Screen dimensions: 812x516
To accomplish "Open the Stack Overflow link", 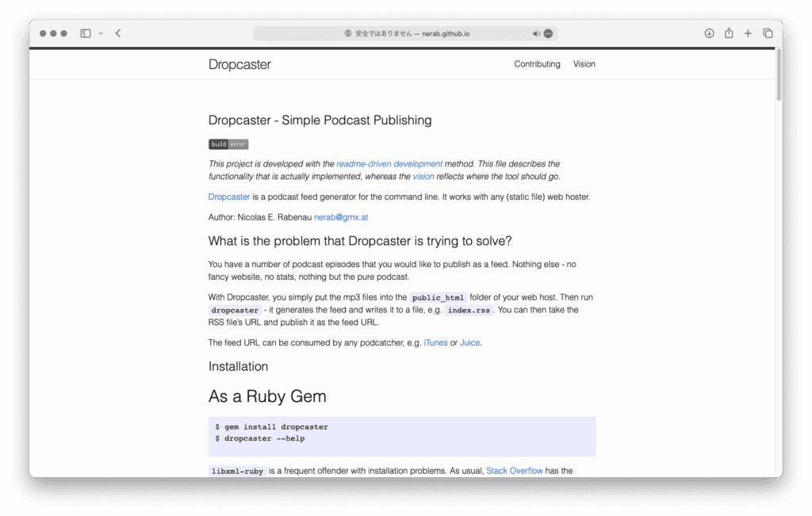I will [x=515, y=471].
